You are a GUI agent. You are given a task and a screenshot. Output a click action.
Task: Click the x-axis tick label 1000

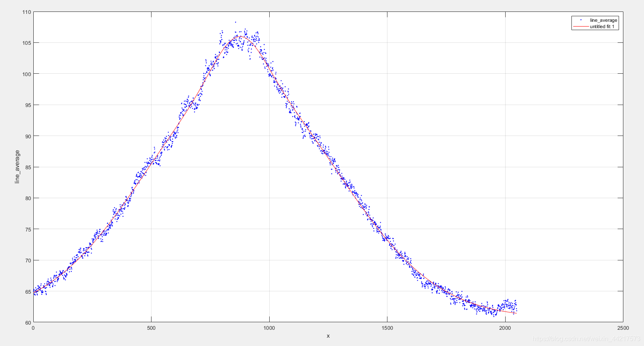(x=269, y=328)
